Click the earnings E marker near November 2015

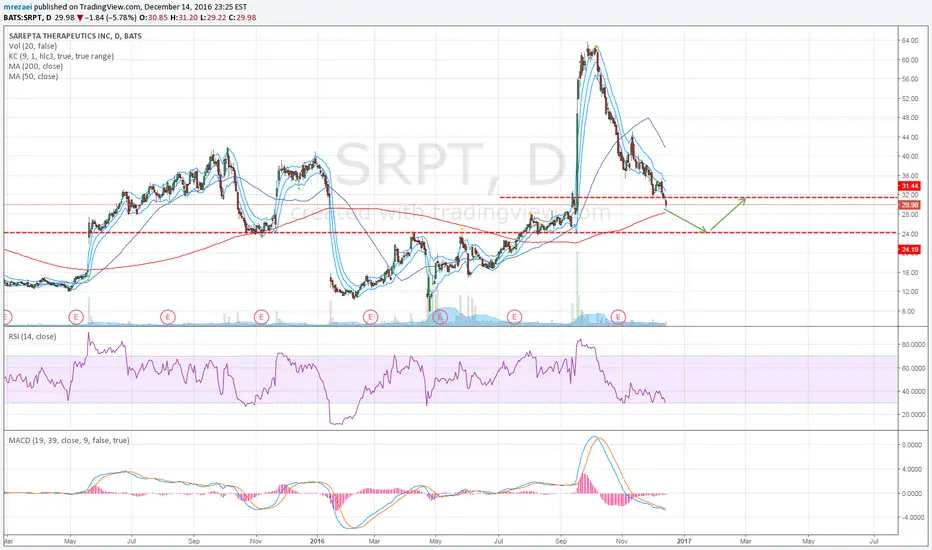pyautogui.click(x=261, y=317)
